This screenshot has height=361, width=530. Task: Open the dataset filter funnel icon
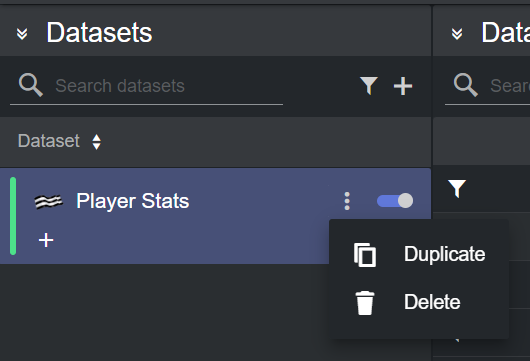click(369, 86)
